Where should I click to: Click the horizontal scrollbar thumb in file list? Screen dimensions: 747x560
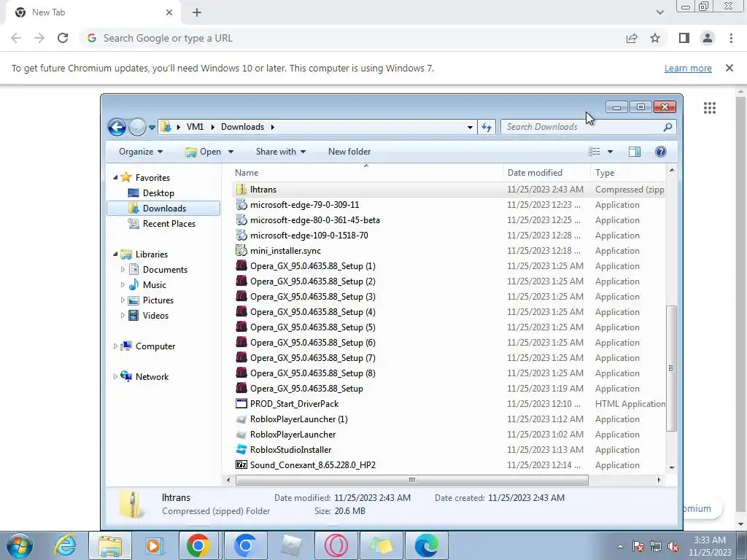(x=411, y=480)
